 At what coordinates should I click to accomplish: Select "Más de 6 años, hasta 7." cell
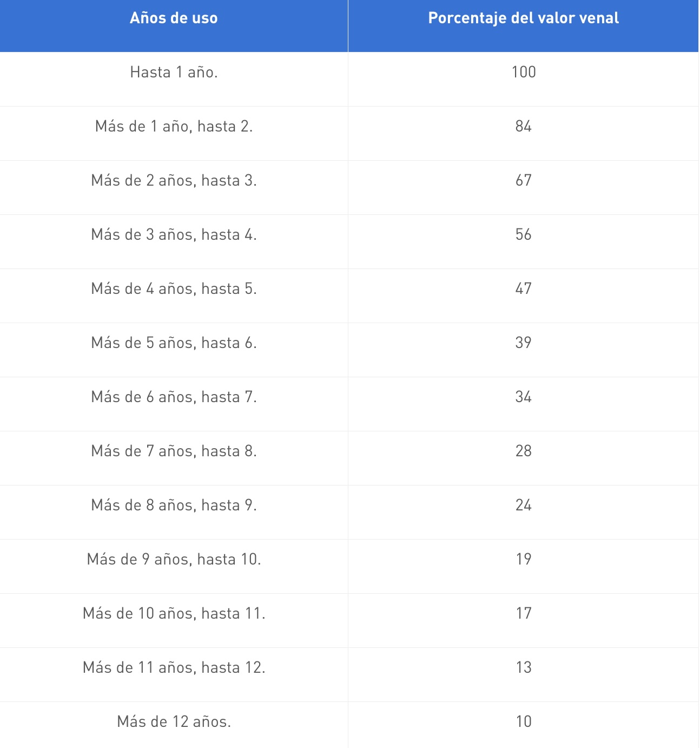click(174, 397)
